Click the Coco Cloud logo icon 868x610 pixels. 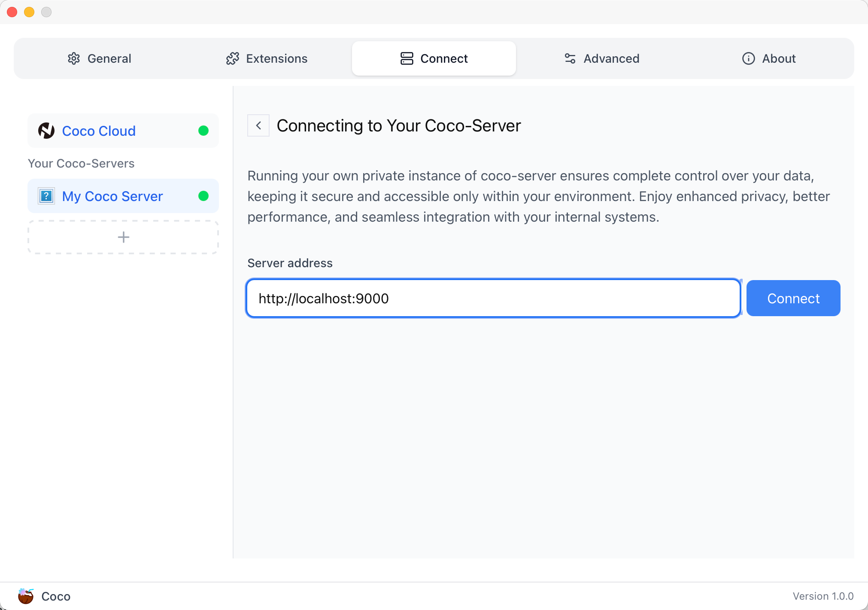click(46, 131)
